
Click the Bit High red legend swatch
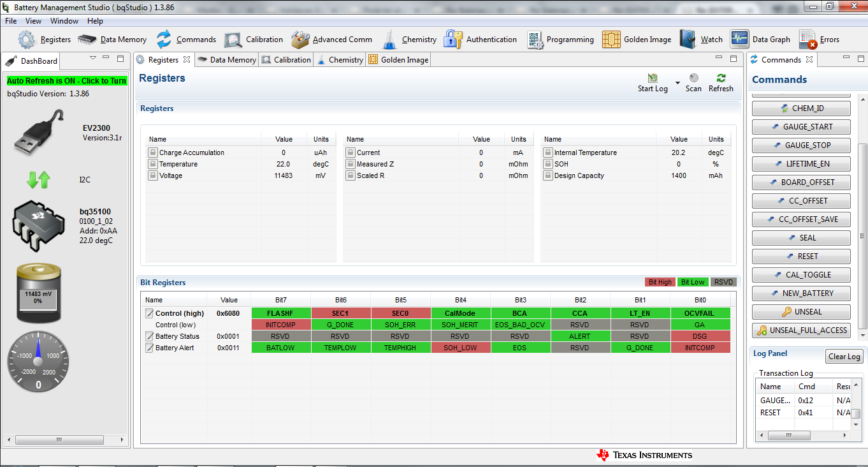coord(660,282)
